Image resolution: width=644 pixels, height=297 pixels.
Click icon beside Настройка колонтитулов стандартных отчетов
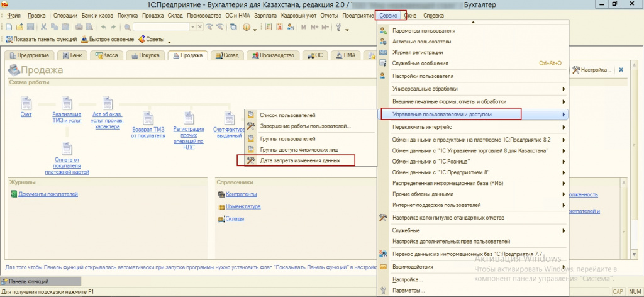point(384,218)
